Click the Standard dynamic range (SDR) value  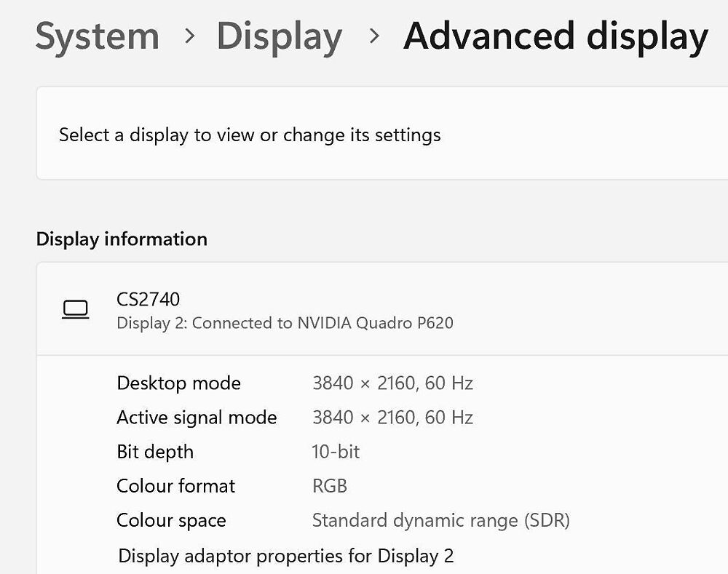[x=440, y=521]
